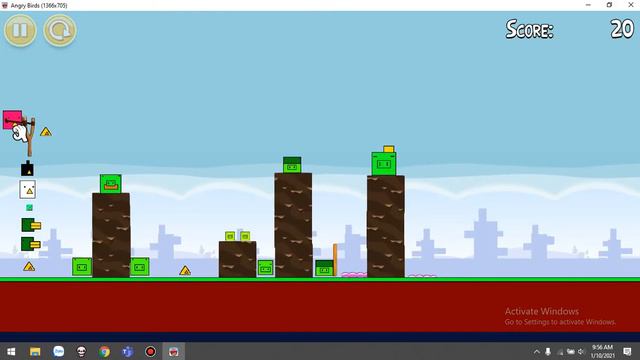This screenshot has width=640, height=360.
Task: Click the green pig left of first tower
Action: pyautogui.click(x=82, y=267)
